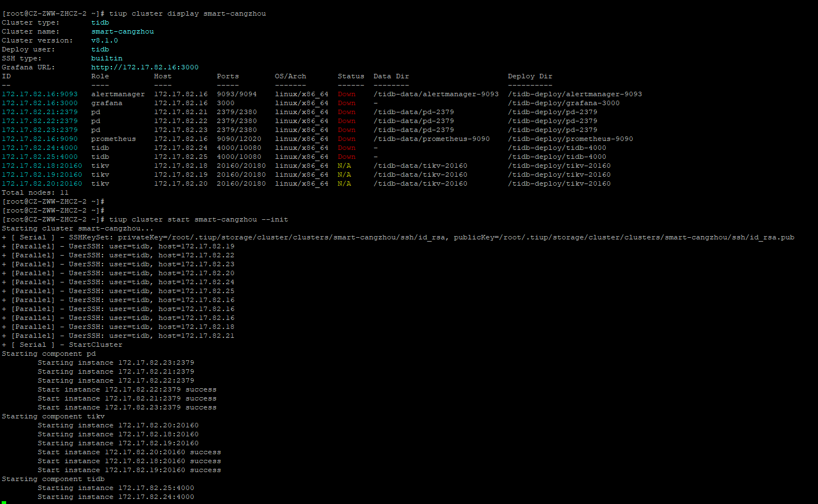818x504 pixels.
Task: Select the 'Data Dir' column header
Action: [391, 76]
